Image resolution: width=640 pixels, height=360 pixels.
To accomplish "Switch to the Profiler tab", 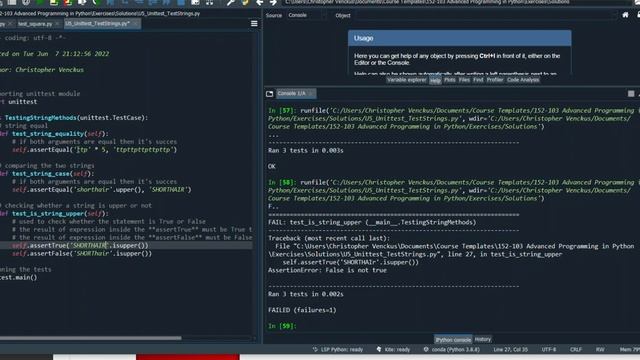I will [x=495, y=80].
